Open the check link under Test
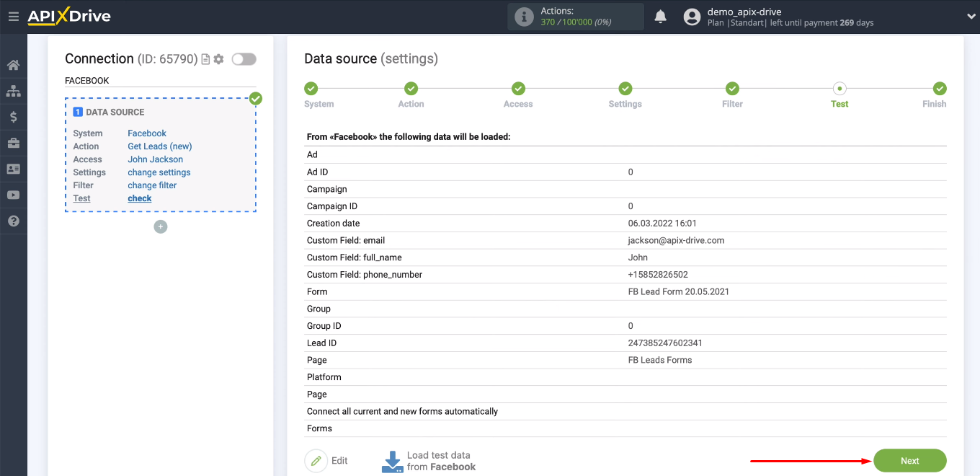This screenshot has height=476, width=980. (x=139, y=198)
